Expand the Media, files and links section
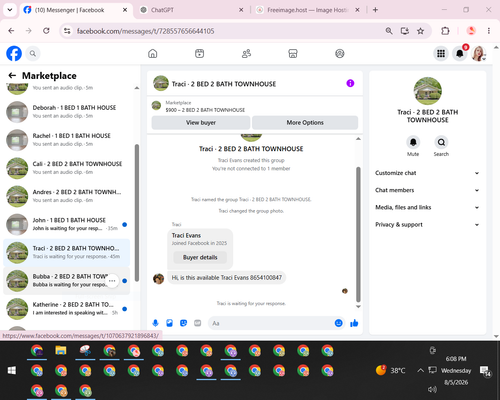500x400 pixels. click(427, 207)
